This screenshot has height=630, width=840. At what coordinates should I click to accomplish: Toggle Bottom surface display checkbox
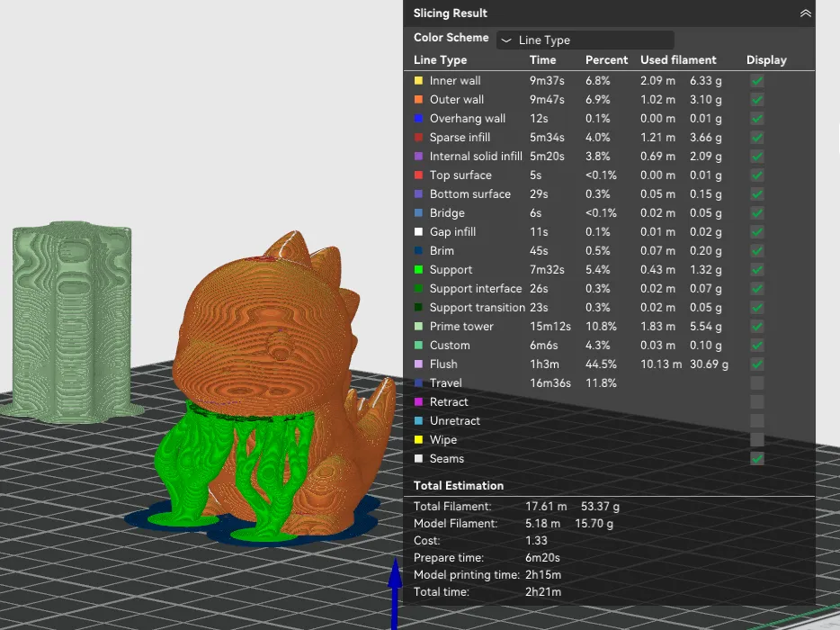point(757,194)
